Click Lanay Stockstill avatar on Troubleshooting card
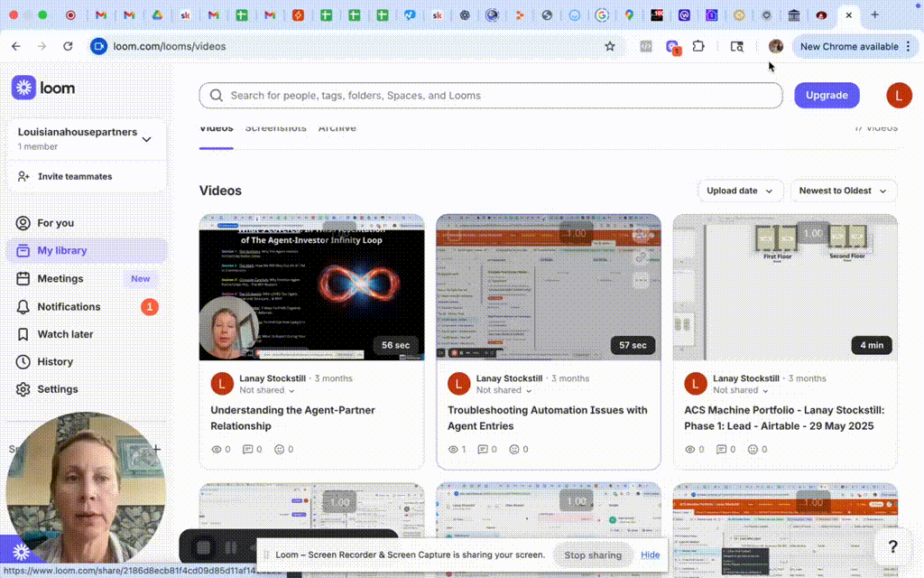This screenshot has height=578, width=924. tap(458, 384)
